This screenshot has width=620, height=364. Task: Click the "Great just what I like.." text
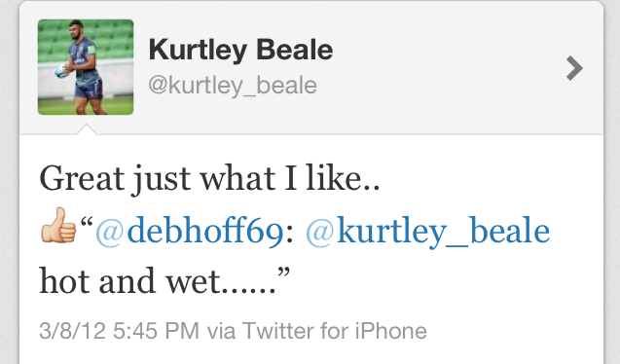(x=209, y=179)
